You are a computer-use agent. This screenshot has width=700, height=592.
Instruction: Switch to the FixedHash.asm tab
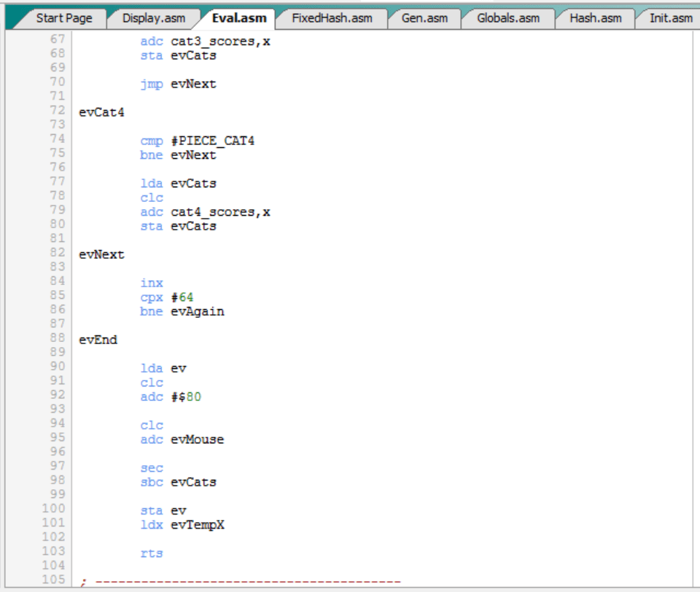click(332, 18)
